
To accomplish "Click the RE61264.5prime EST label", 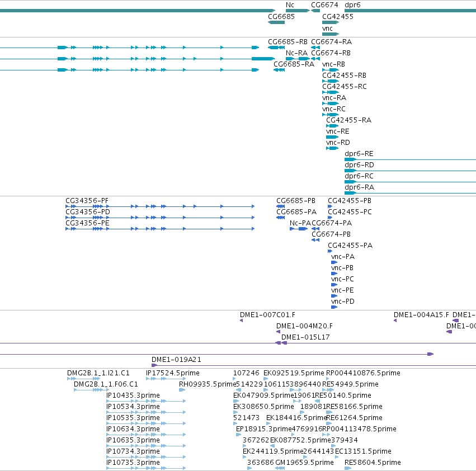I will coord(354,418).
